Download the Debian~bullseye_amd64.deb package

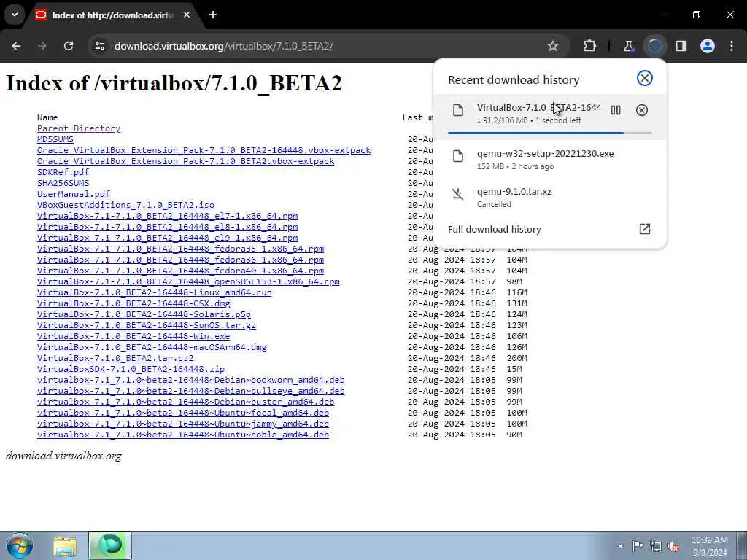191,392
